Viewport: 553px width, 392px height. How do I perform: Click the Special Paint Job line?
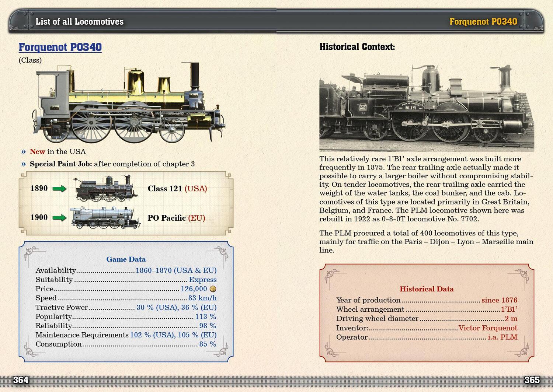coord(112,164)
